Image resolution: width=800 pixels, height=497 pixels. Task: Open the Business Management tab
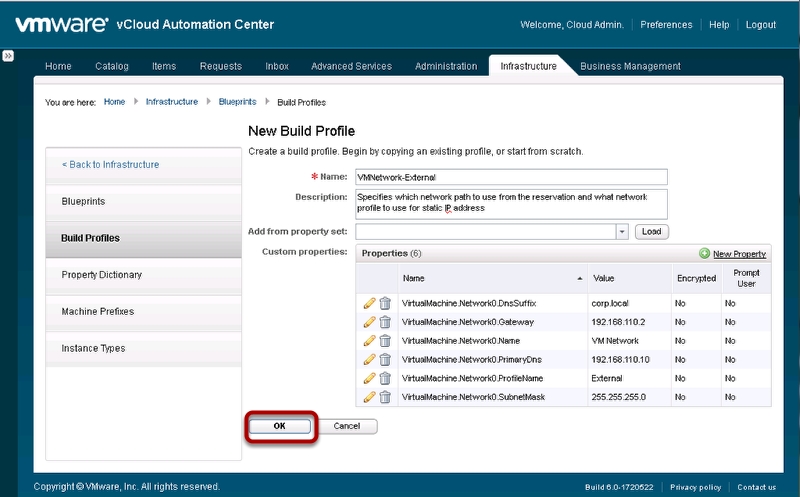[630, 66]
